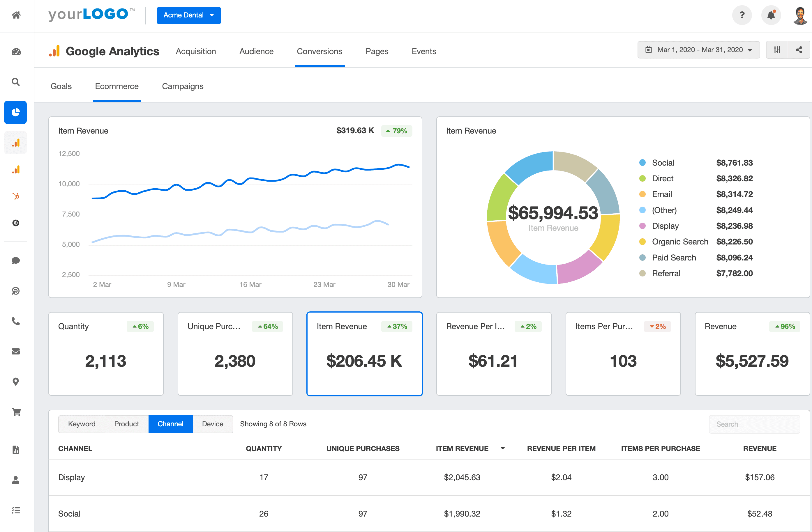This screenshot has width=812, height=532.
Task: Expand the Mar 1 - Mar 31 date range picker
Action: (698, 49)
